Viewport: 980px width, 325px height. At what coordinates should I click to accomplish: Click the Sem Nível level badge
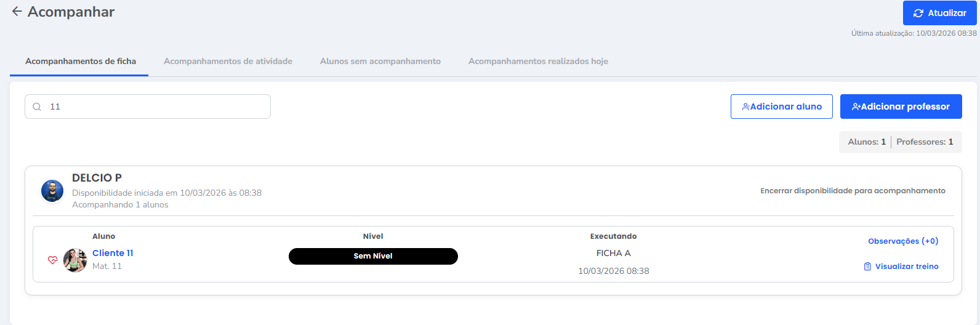[373, 256]
